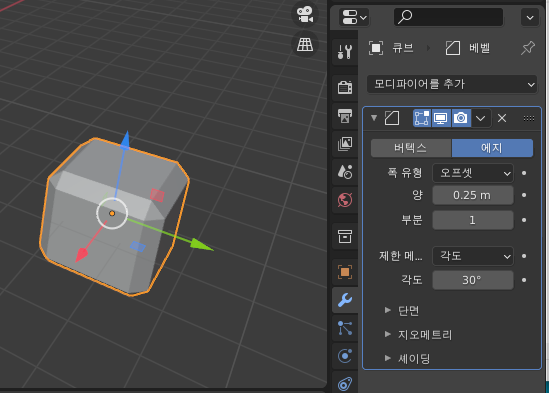The height and width of the screenshot is (393, 549).
Task: Click the red plane handle of gizmo
Action: pos(157,195)
